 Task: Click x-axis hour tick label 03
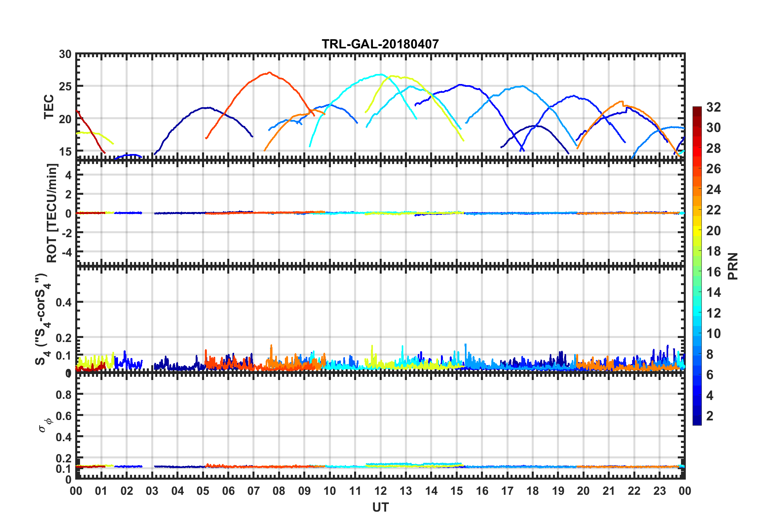point(152,491)
